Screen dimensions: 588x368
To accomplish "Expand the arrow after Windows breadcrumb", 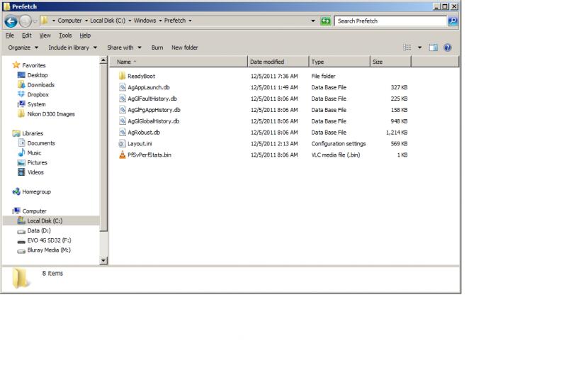I will tap(160, 21).
